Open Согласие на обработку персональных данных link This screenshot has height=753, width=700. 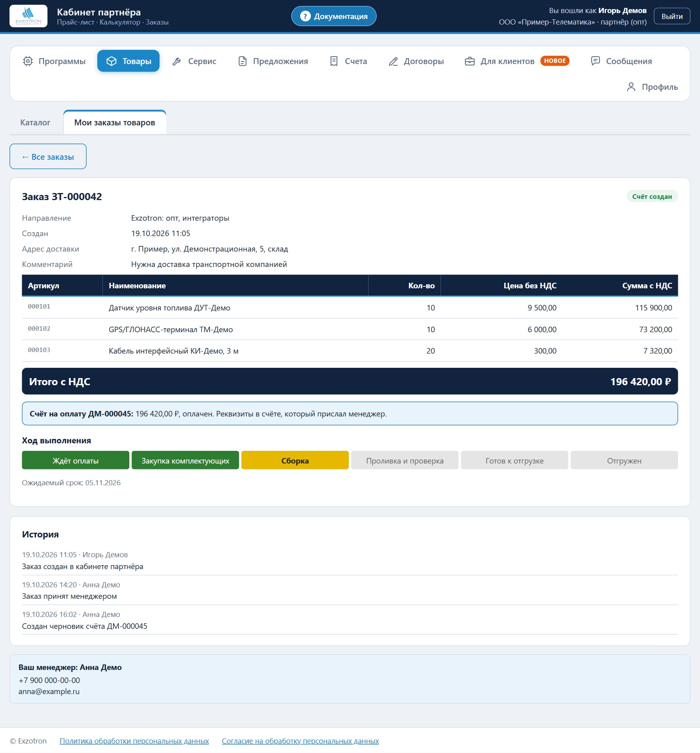click(x=300, y=741)
